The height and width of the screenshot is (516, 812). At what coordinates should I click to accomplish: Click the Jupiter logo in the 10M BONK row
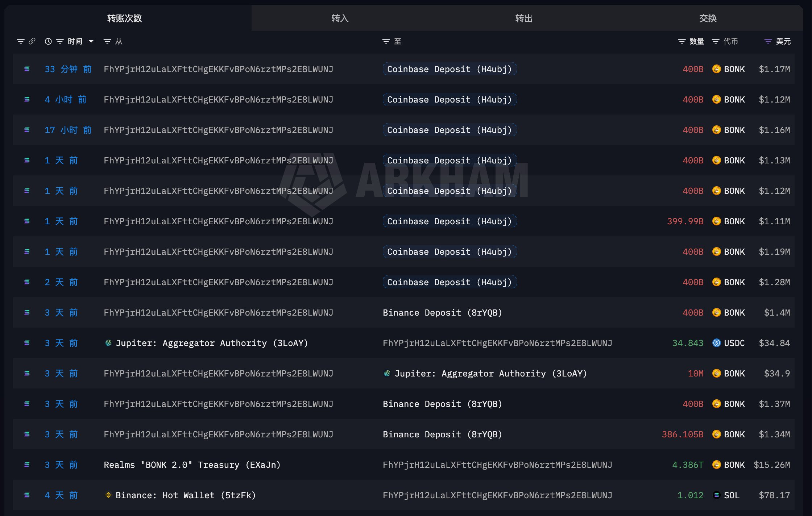387,373
